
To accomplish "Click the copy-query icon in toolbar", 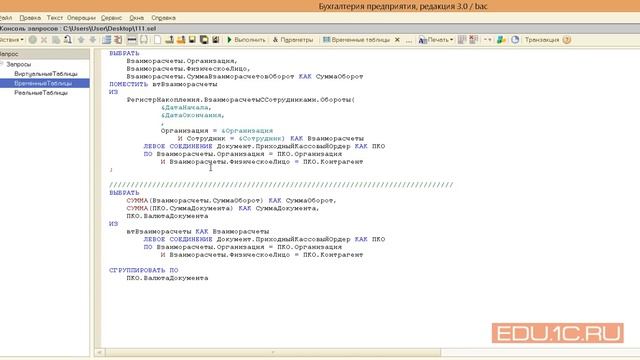I will 56,40.
